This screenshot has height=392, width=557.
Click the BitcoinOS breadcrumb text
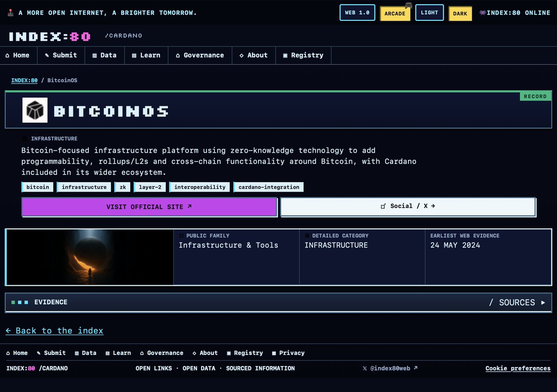pos(62,80)
